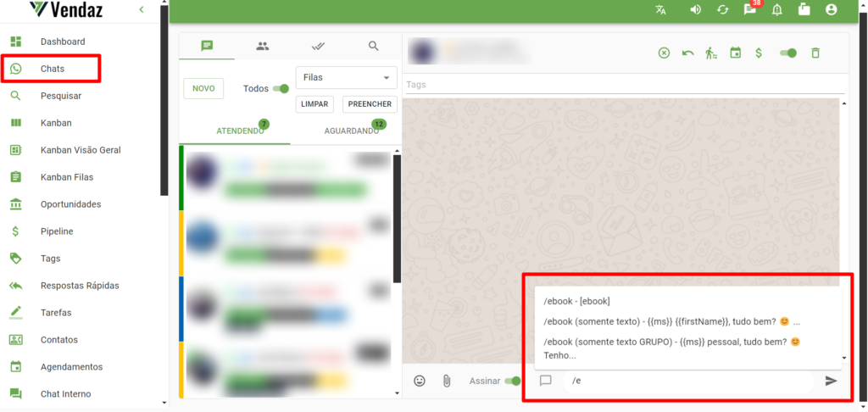Image resolution: width=868 pixels, height=412 pixels.
Task: Click the Tags input field
Action: tap(623, 85)
